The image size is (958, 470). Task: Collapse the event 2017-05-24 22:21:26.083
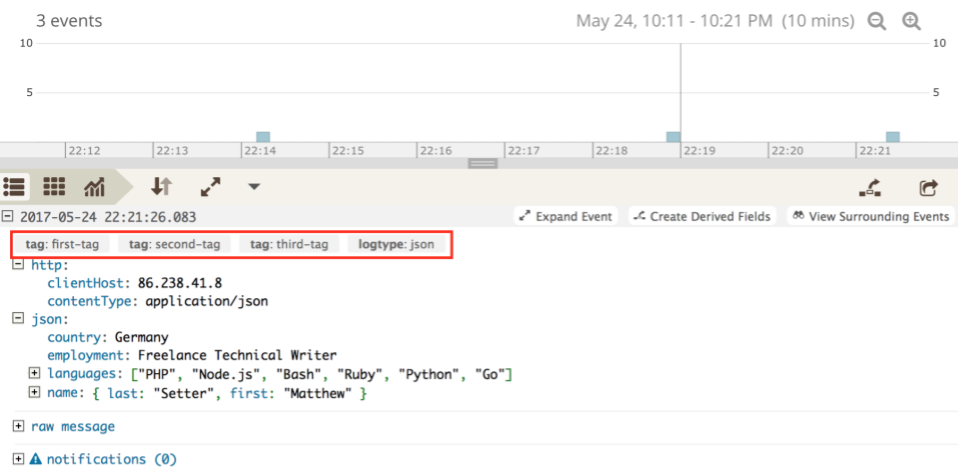pyautogui.click(x=8, y=216)
